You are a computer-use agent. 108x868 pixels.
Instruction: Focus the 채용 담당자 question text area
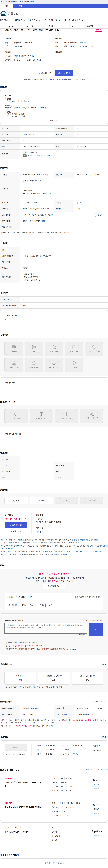tap(46, 628)
